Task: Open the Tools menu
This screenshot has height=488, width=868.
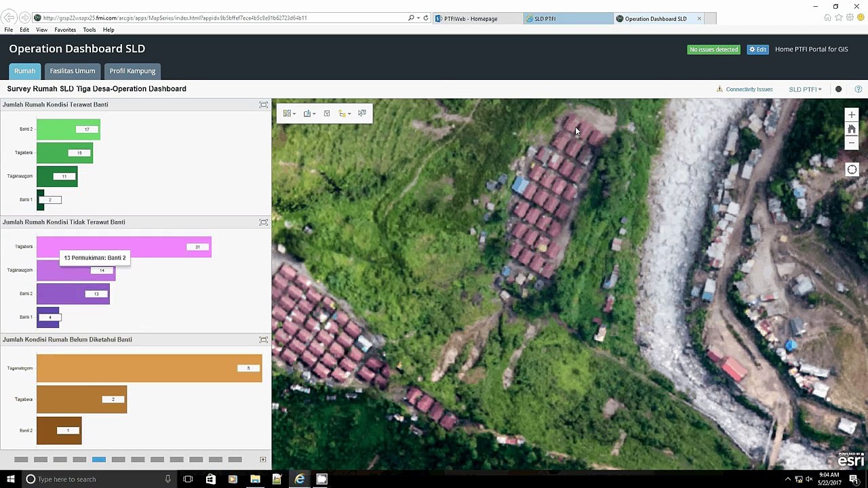Action: pos(90,30)
